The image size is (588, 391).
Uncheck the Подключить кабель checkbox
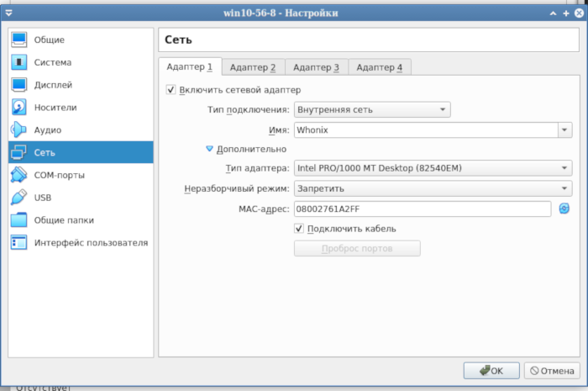(x=300, y=229)
